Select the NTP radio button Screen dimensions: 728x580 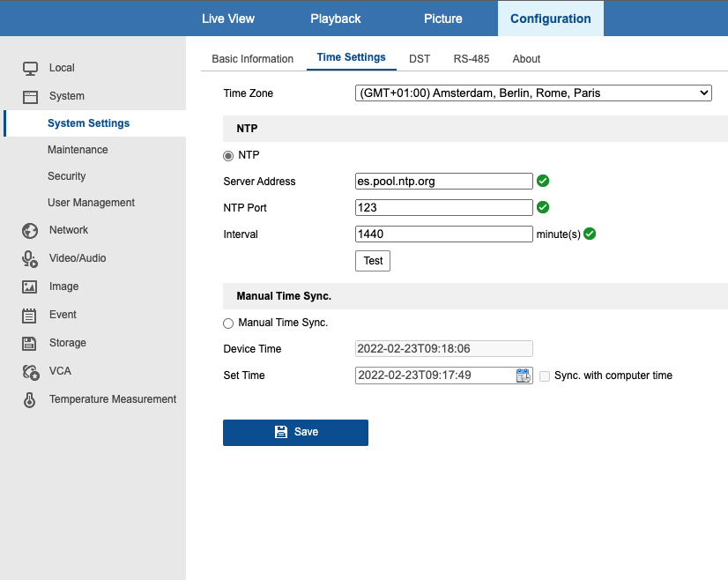(x=228, y=155)
